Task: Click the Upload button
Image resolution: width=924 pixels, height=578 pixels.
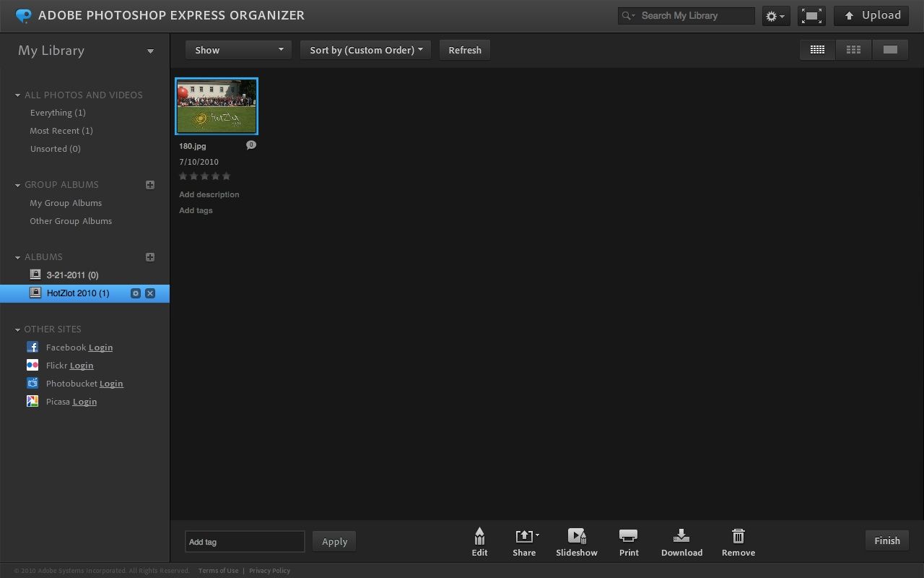Action: pos(871,16)
